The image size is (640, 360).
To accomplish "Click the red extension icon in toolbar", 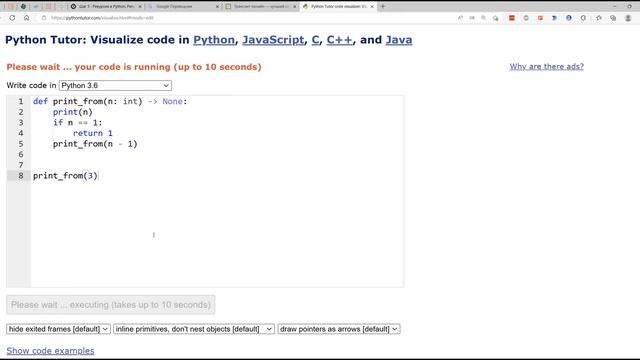I will [x=511, y=18].
